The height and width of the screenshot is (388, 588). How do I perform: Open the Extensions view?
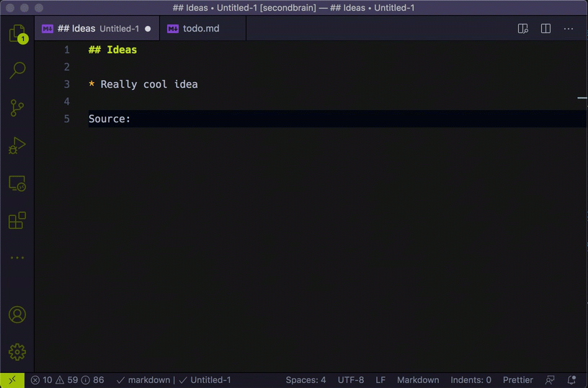(17, 221)
